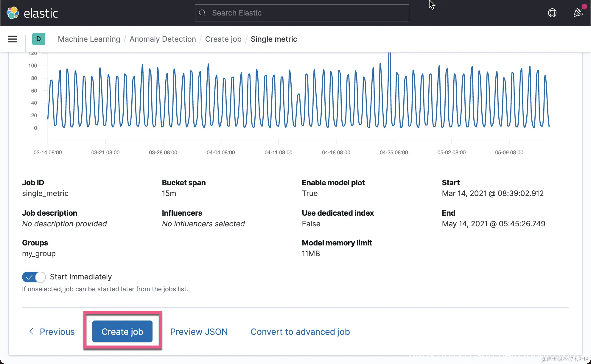Click the Start immediately label text
This screenshot has width=591, height=364.
[x=81, y=277]
